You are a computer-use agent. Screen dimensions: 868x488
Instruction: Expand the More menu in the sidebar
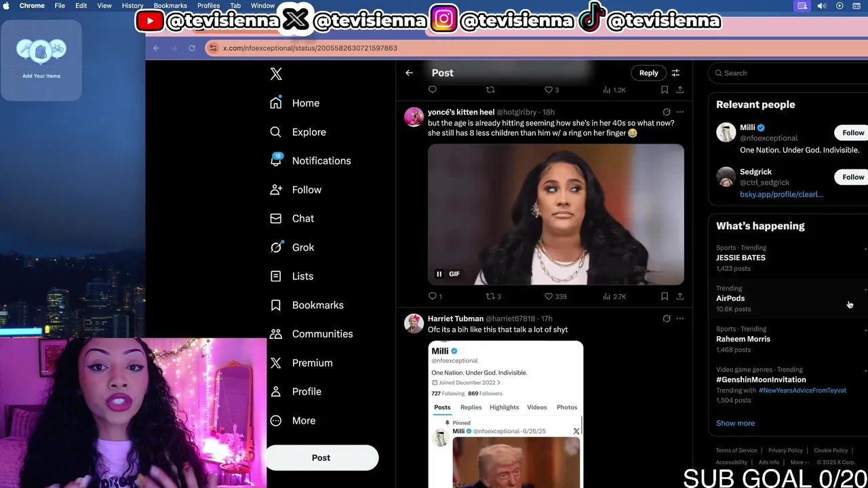tap(292, 420)
